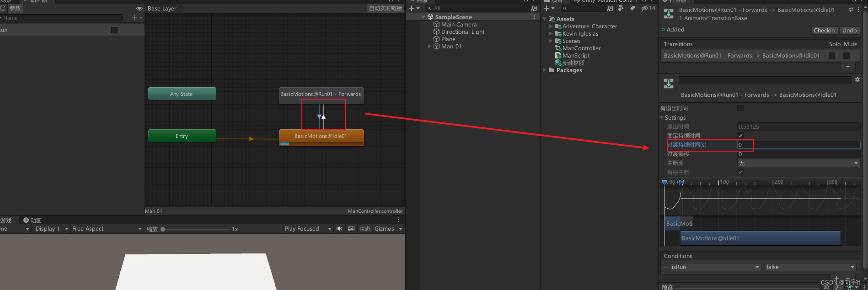Image resolution: width=868 pixels, height=290 pixels.
Task: Open the Game view three-dot menu
Action: (399, 220)
